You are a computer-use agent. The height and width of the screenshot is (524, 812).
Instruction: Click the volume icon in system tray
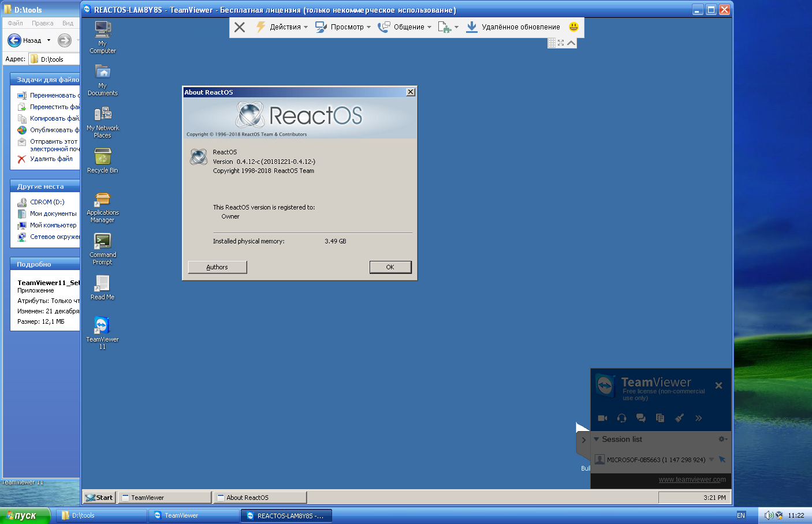pos(769,515)
